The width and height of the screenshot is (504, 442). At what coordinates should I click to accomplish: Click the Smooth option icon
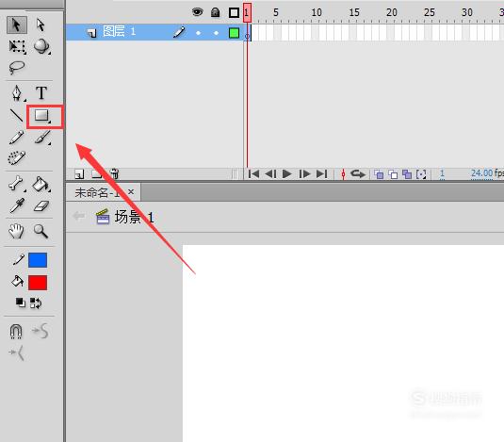(x=41, y=331)
